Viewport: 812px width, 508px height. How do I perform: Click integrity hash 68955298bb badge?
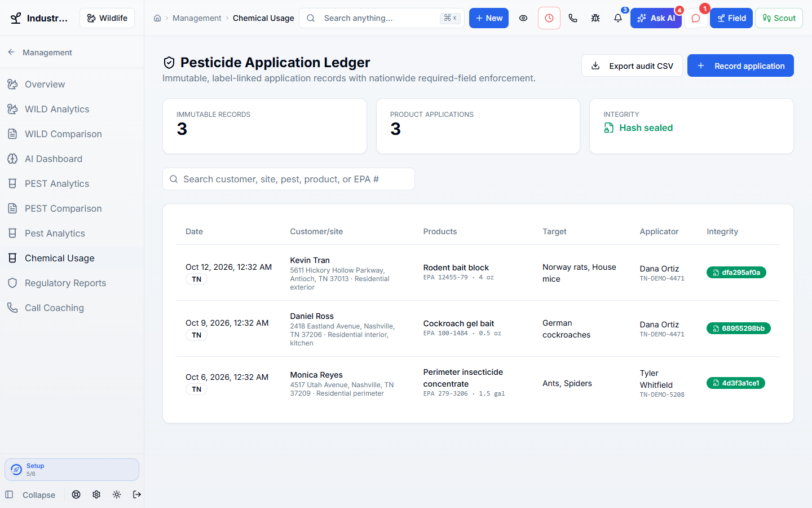pyautogui.click(x=739, y=329)
